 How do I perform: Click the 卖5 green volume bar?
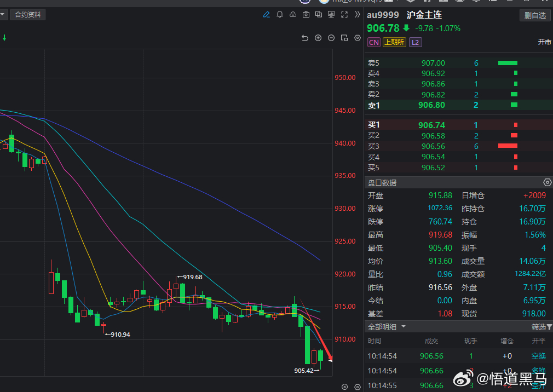(508, 63)
